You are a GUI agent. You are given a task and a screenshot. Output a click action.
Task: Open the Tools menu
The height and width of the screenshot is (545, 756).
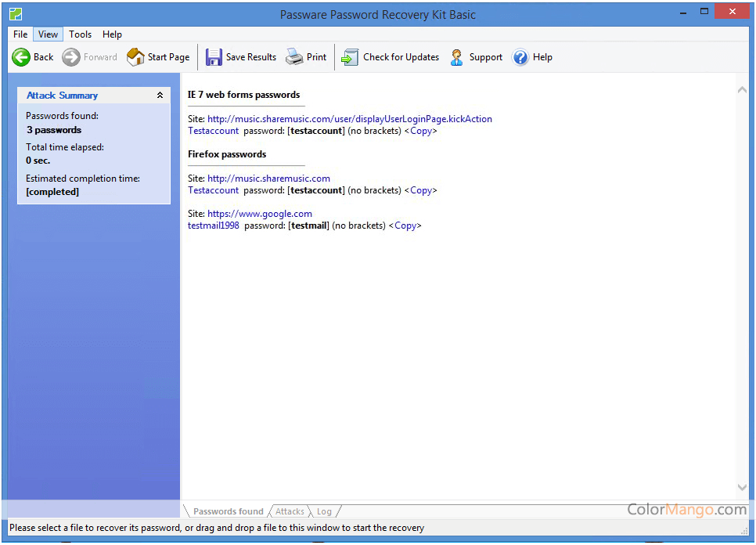click(x=80, y=34)
